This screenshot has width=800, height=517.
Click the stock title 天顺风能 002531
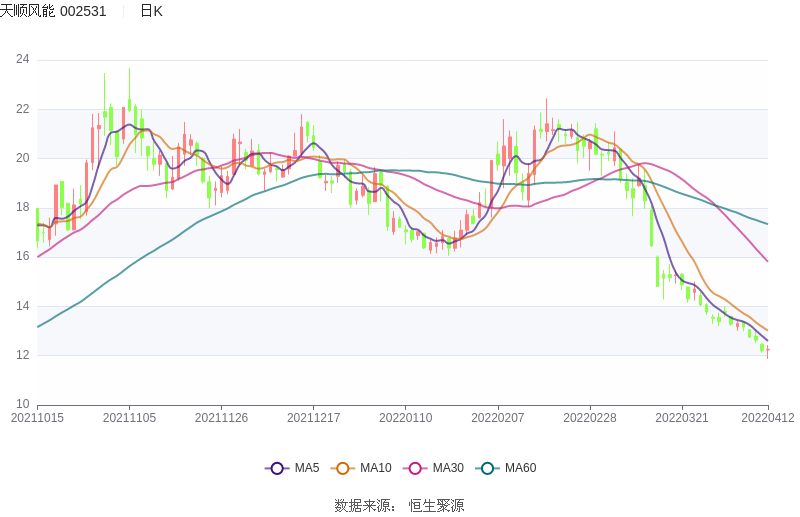tap(53, 11)
